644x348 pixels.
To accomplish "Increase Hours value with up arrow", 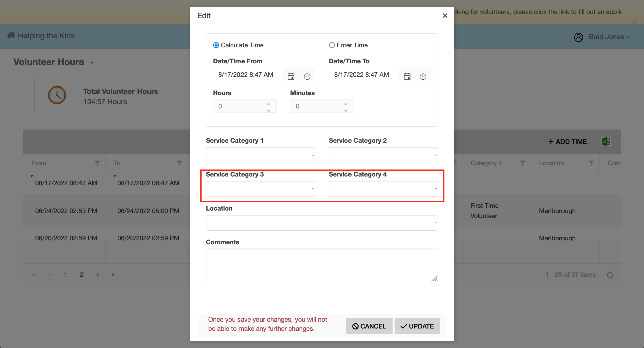I will click(x=269, y=104).
